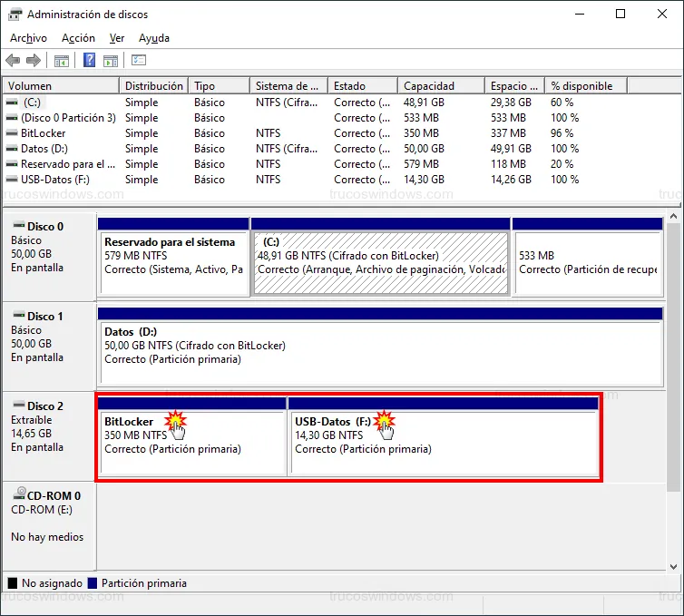The height and width of the screenshot is (616, 684).
Task: Sort by the Capacidad column header
Action: pos(440,86)
